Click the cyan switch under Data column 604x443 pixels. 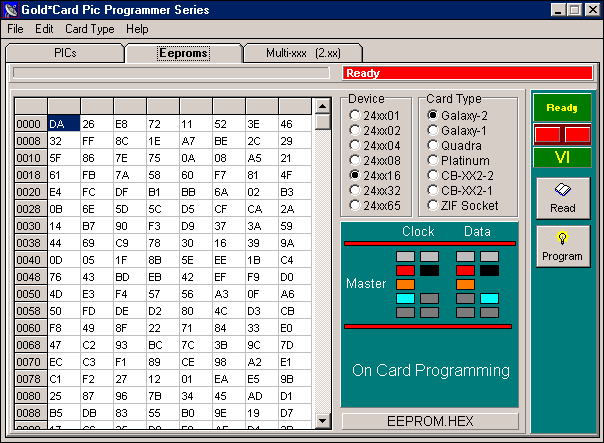(489, 299)
